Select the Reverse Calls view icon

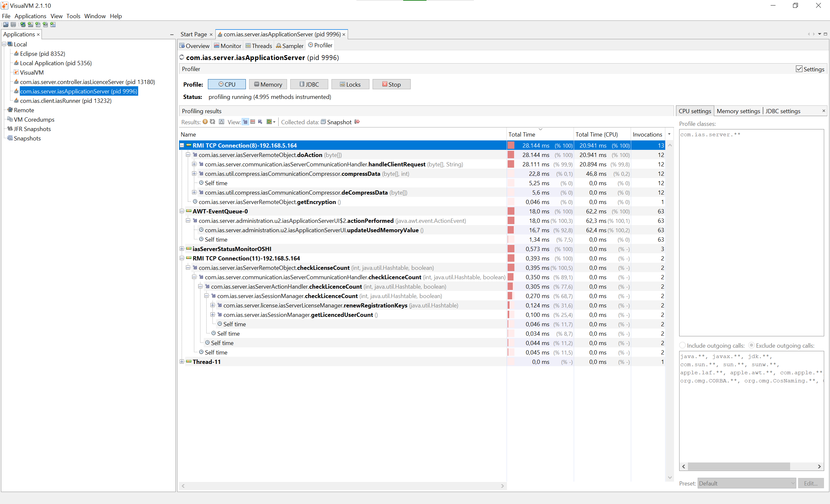coord(260,122)
